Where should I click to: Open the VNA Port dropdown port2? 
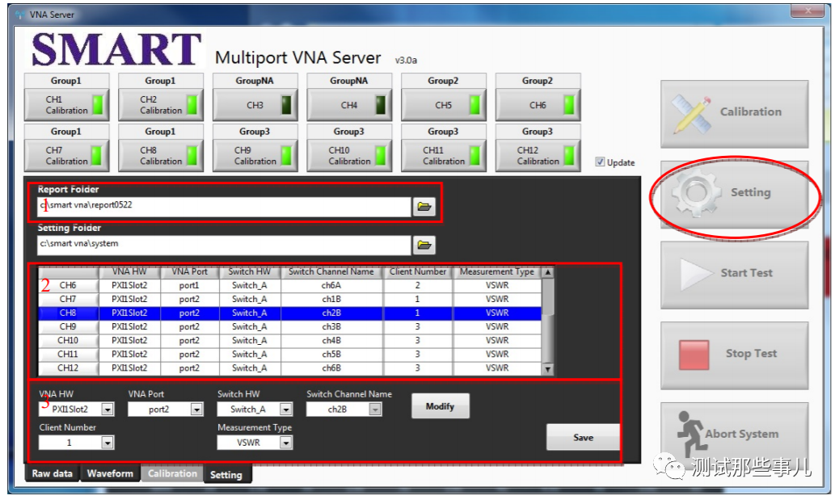[197, 409]
